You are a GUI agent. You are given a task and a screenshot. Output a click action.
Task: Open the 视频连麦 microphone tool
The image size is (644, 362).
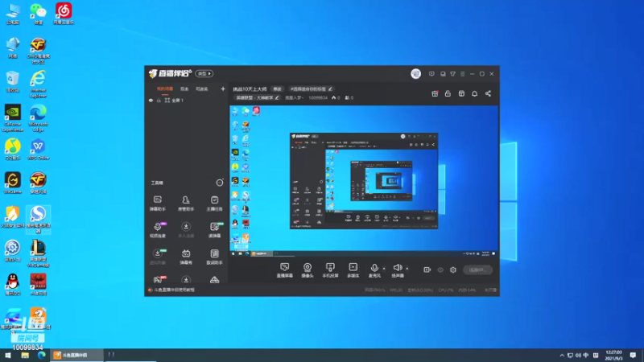[158, 230]
